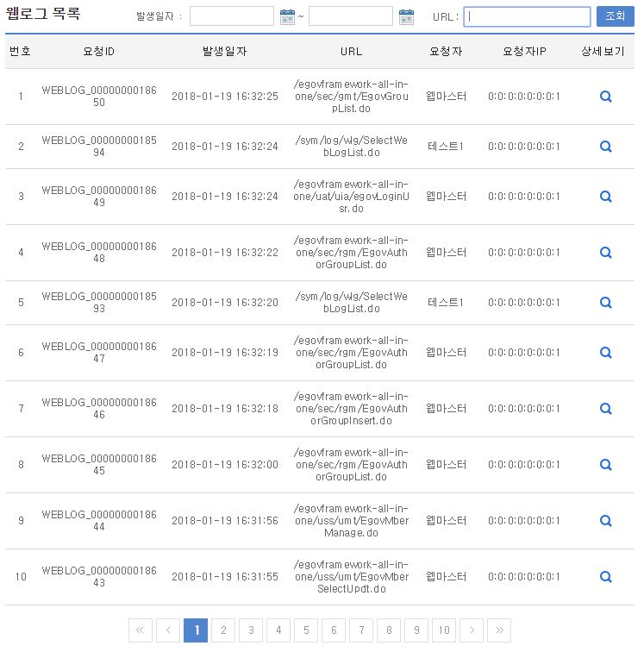Open details of row 10 log
644x652 pixels.
click(605, 577)
